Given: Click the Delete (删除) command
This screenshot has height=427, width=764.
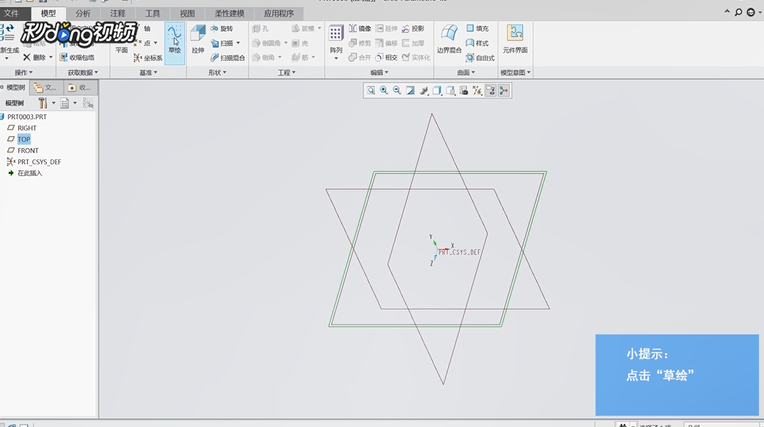Looking at the screenshot, I should click(x=34, y=58).
